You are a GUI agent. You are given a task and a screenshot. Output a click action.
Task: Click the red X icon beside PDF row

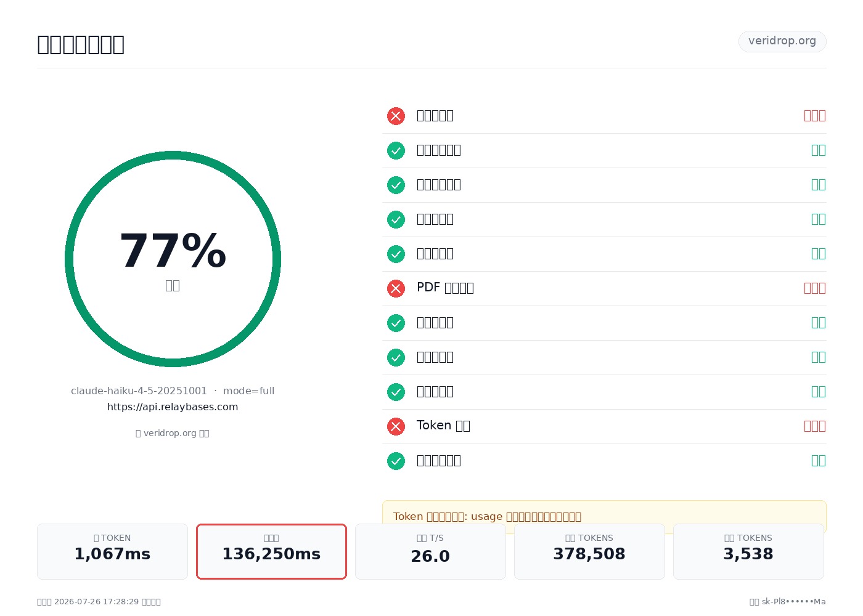click(396, 288)
